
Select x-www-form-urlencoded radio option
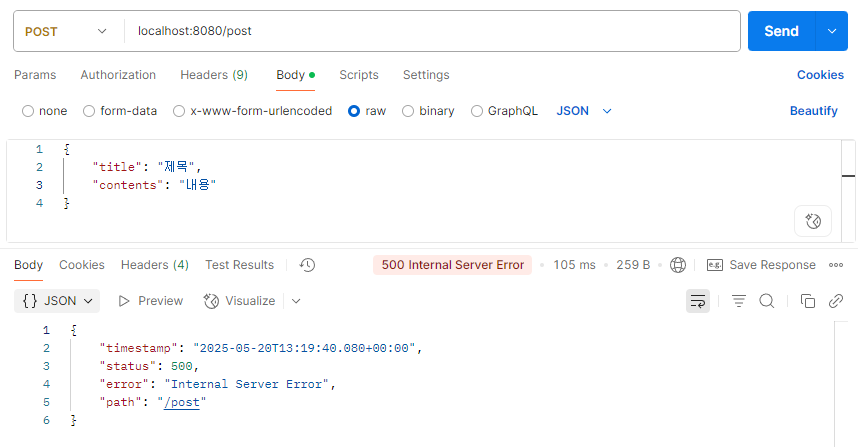(x=179, y=111)
